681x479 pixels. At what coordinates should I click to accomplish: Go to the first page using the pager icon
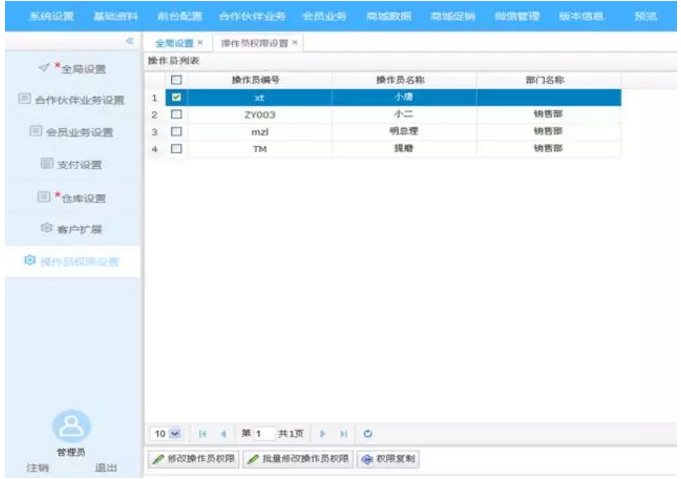(x=202, y=434)
